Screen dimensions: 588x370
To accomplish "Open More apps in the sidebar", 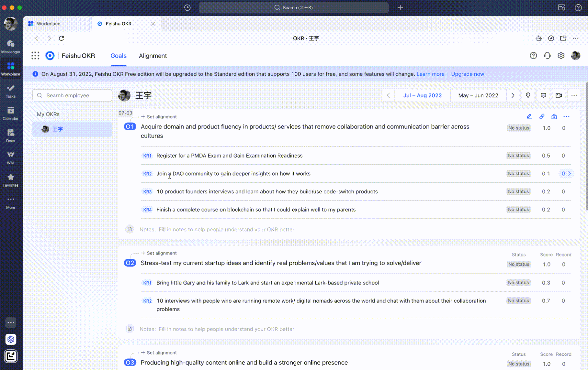I will click(10, 202).
